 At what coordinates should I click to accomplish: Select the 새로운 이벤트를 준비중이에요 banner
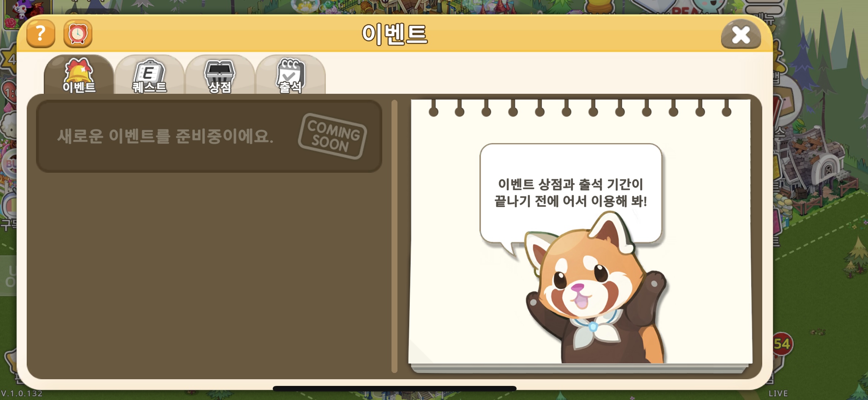(209, 136)
